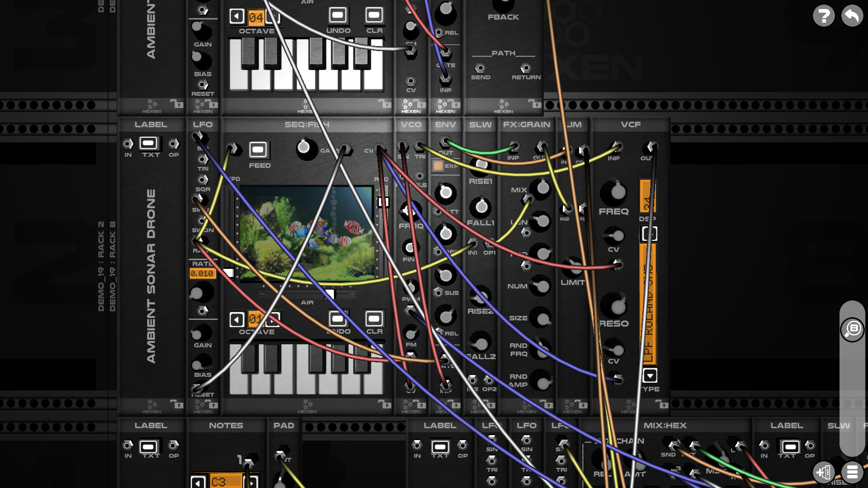Click the add module icon
Image resolution: width=868 pixels, height=488 pixels.
tap(823, 472)
